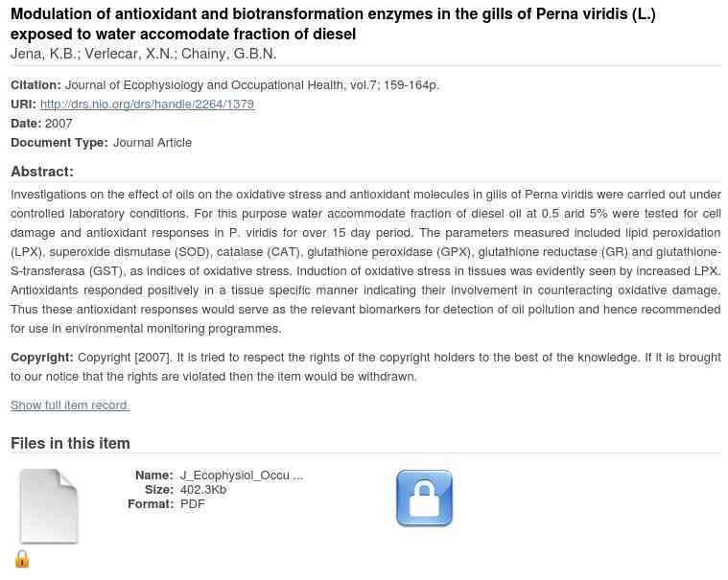Click the Abstract section heading
The width and height of the screenshot is (728, 580).
point(41,172)
